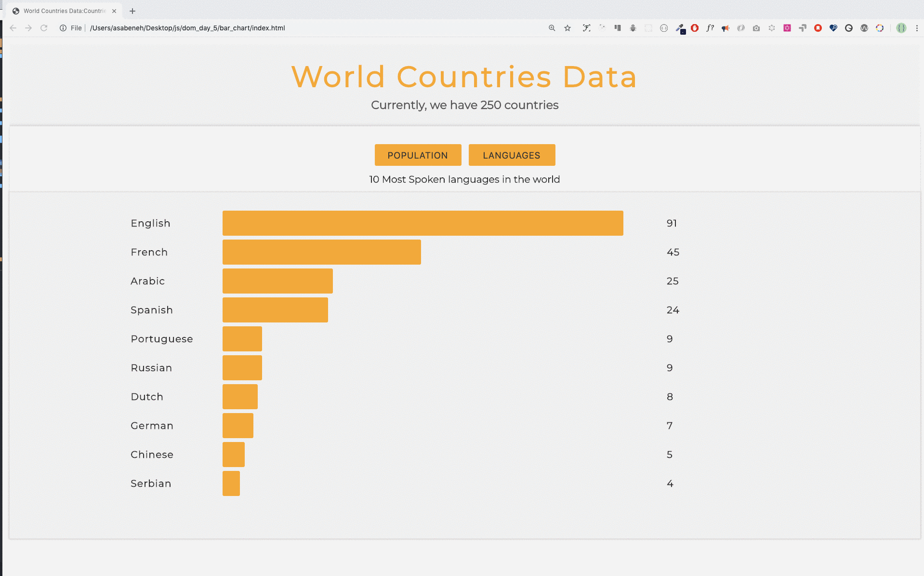Open the Chrome three-dot menu
924x576 pixels.
(x=917, y=28)
